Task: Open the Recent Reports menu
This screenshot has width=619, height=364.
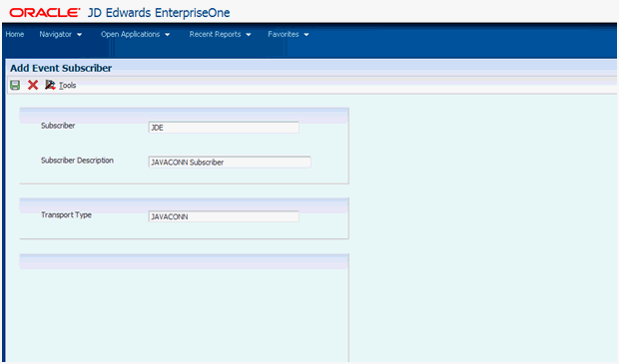Action: [x=215, y=34]
